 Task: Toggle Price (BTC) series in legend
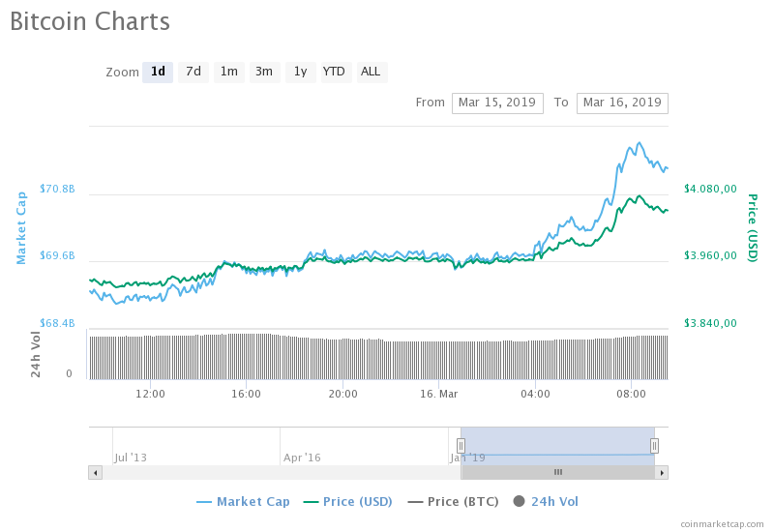click(453, 502)
